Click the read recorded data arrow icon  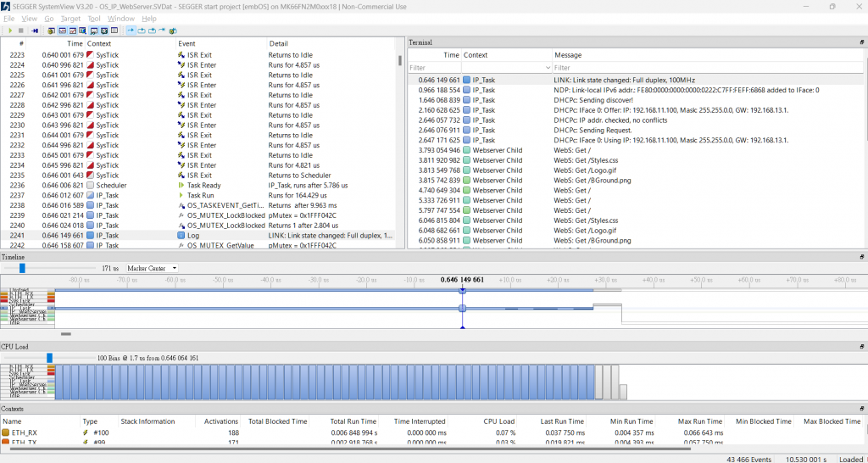pos(34,31)
